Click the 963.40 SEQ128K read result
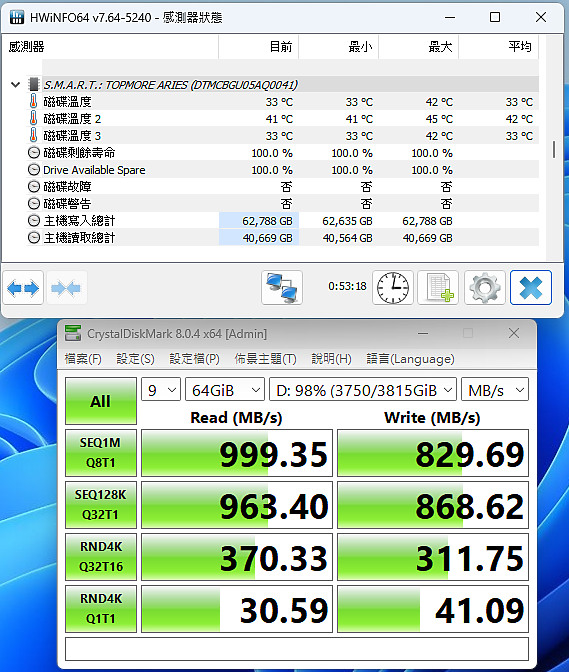The width and height of the screenshot is (569, 672). tap(237, 505)
